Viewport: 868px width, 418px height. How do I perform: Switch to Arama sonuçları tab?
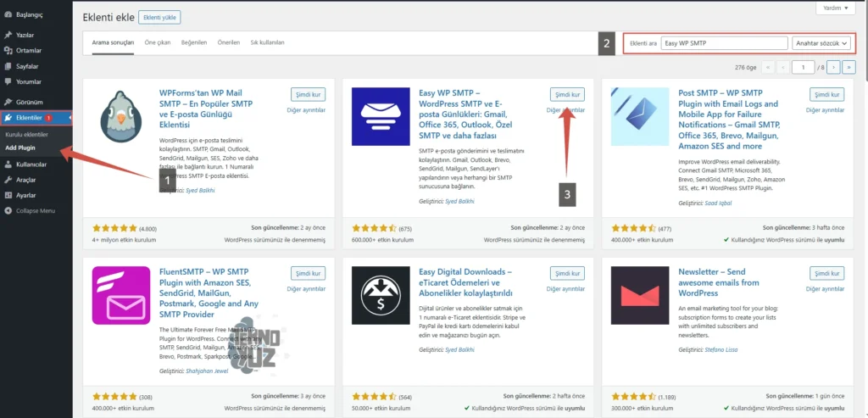click(x=113, y=42)
